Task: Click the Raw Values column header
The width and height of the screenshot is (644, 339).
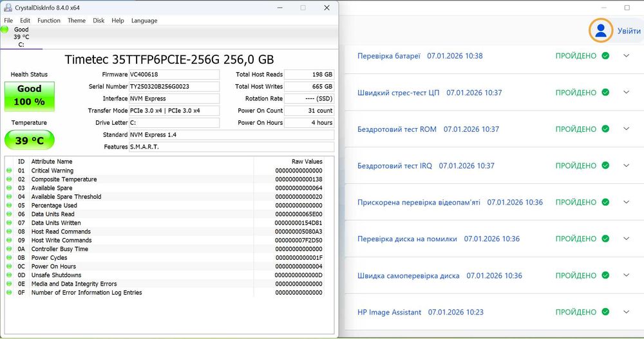Action: click(x=307, y=161)
